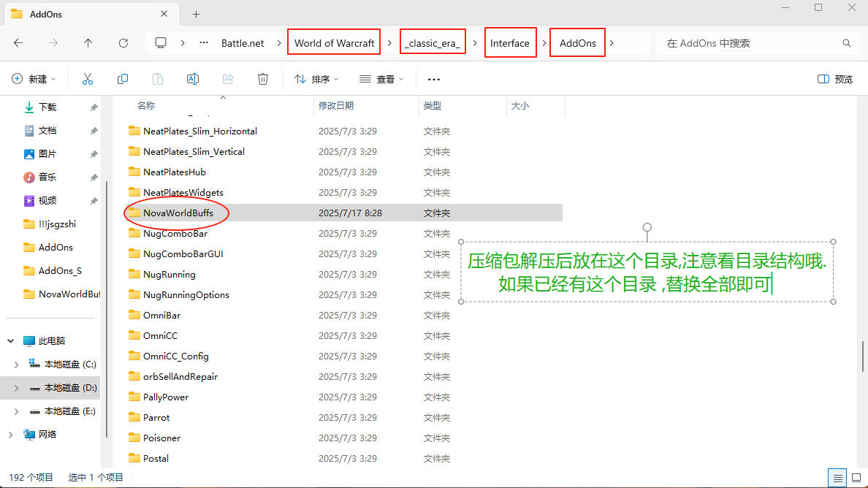
Task: Open the See more ellipsis menu
Action: pos(434,79)
